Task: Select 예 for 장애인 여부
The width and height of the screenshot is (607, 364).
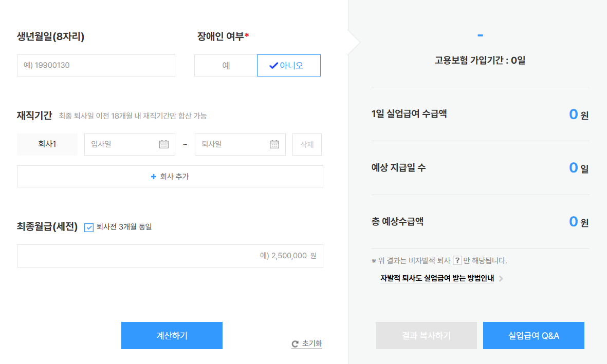Action: click(226, 65)
